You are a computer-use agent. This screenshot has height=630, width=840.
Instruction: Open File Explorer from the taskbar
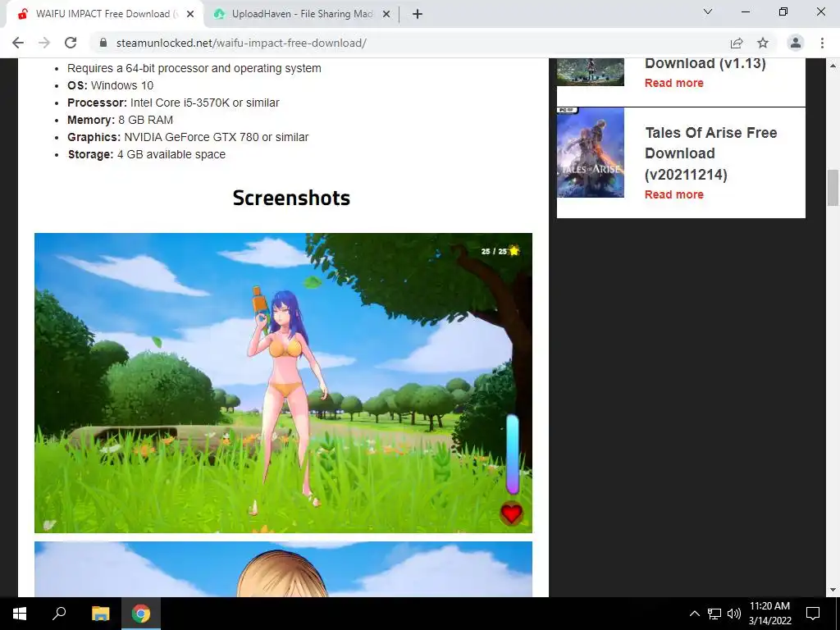coord(100,614)
